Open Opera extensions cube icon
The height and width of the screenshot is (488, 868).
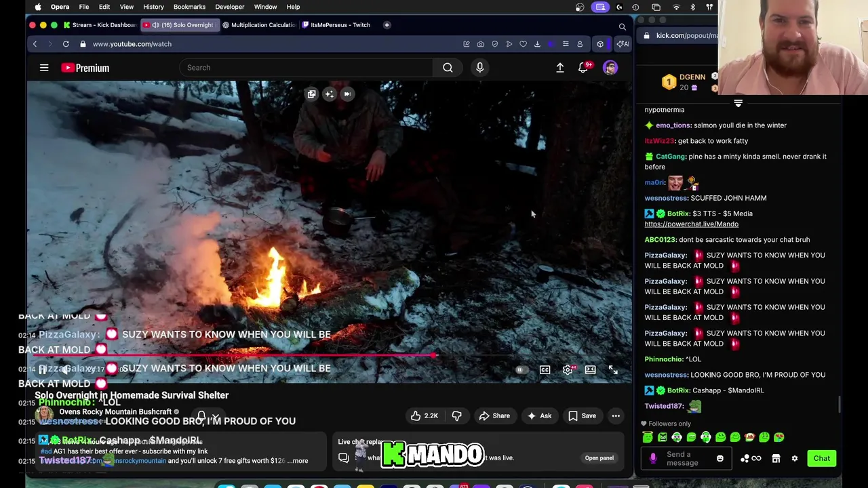pos(600,44)
